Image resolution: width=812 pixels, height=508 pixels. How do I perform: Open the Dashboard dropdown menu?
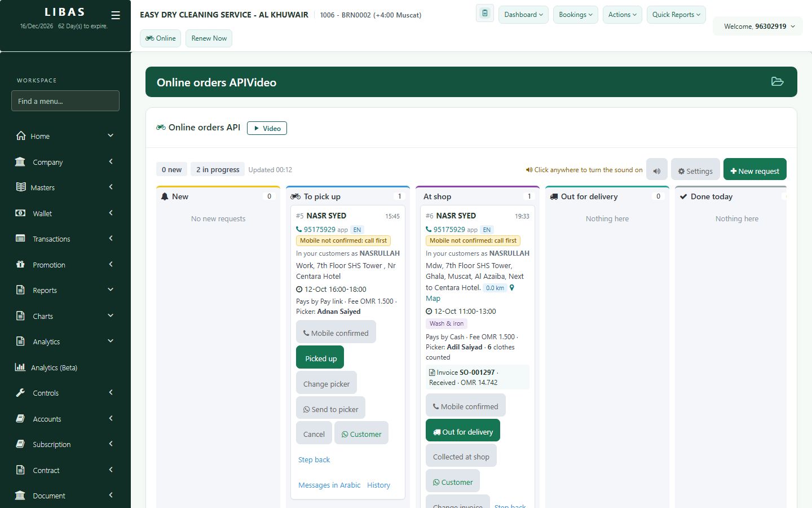523,15
